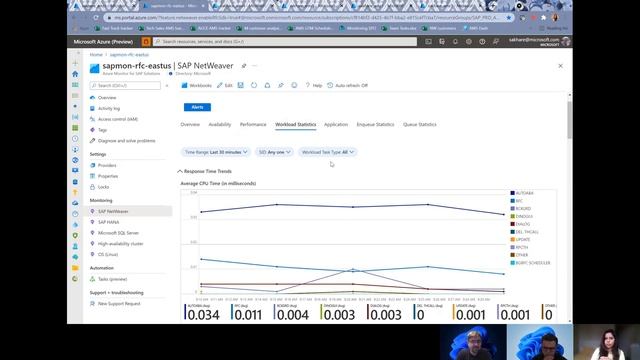Click the 0.034 AUTOABA average tile

point(202,312)
